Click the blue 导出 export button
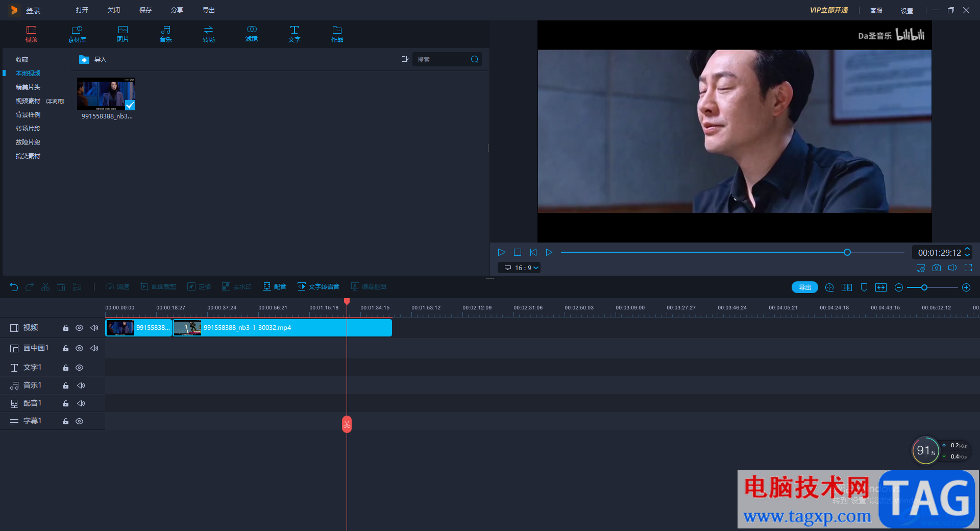This screenshot has width=980, height=531. [804, 287]
